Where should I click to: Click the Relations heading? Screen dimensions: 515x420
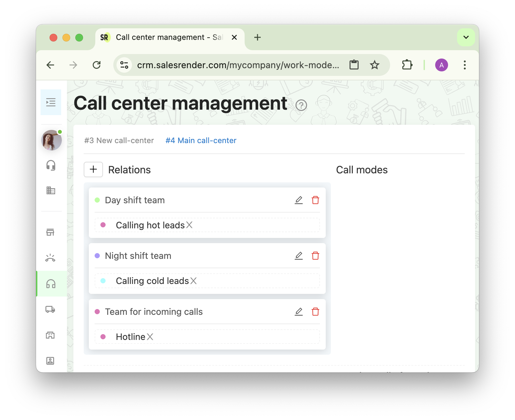129,170
